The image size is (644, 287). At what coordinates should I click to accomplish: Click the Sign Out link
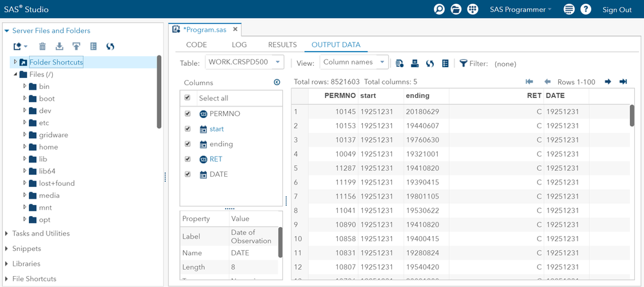[x=617, y=10]
